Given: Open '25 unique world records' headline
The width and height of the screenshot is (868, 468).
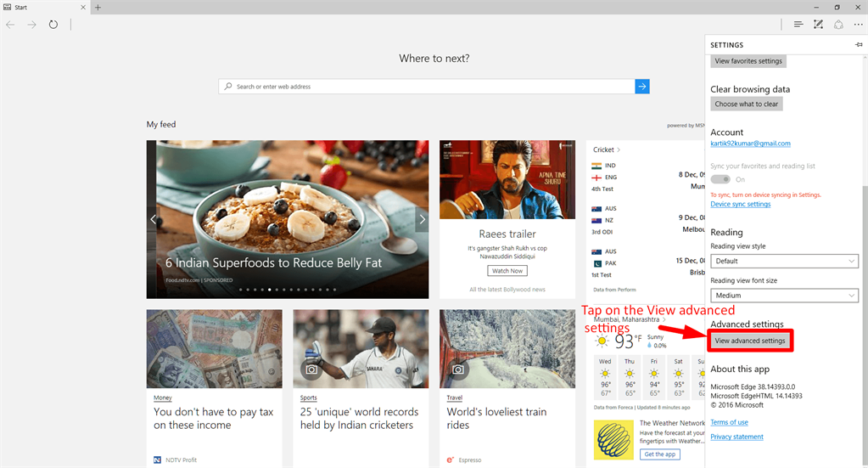Looking at the screenshot, I should click(x=359, y=418).
